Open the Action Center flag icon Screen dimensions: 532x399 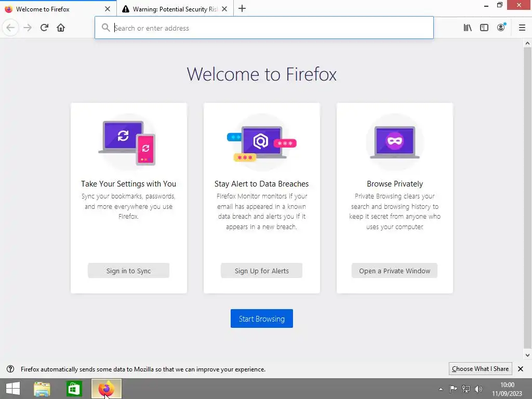pos(453,389)
